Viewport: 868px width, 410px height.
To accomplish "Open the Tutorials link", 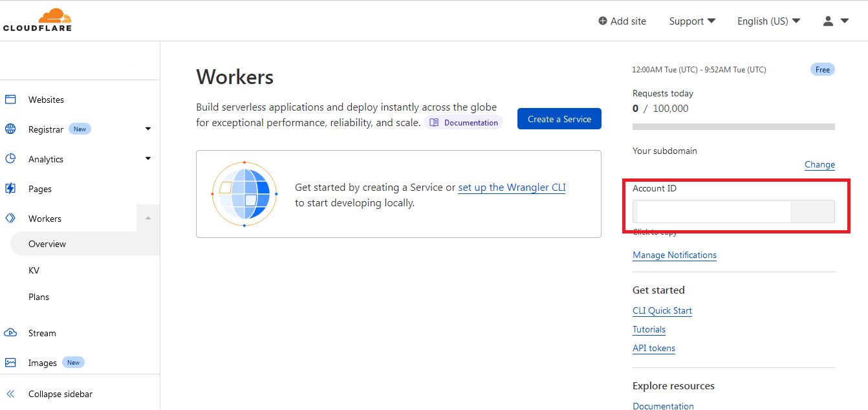I will click(649, 329).
